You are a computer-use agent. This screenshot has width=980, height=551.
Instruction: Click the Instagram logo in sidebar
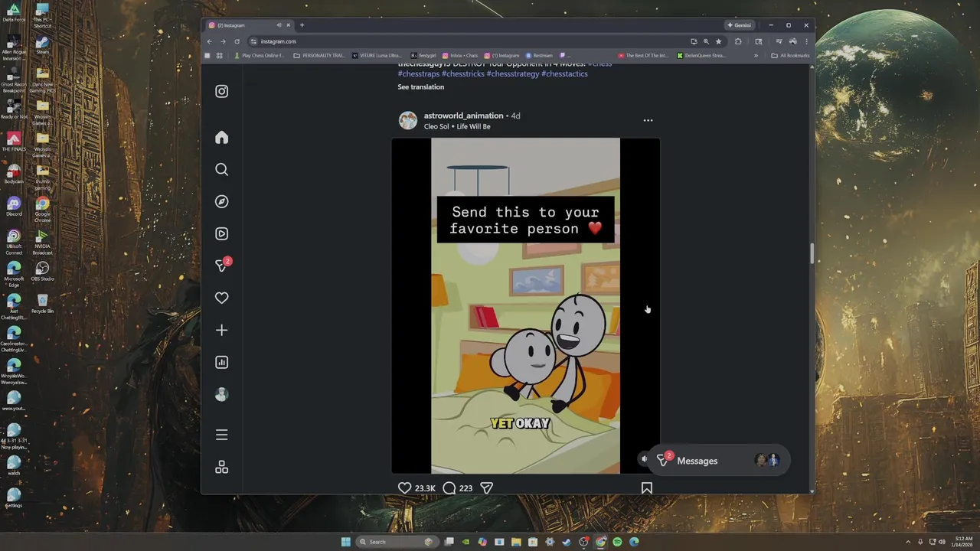221,91
